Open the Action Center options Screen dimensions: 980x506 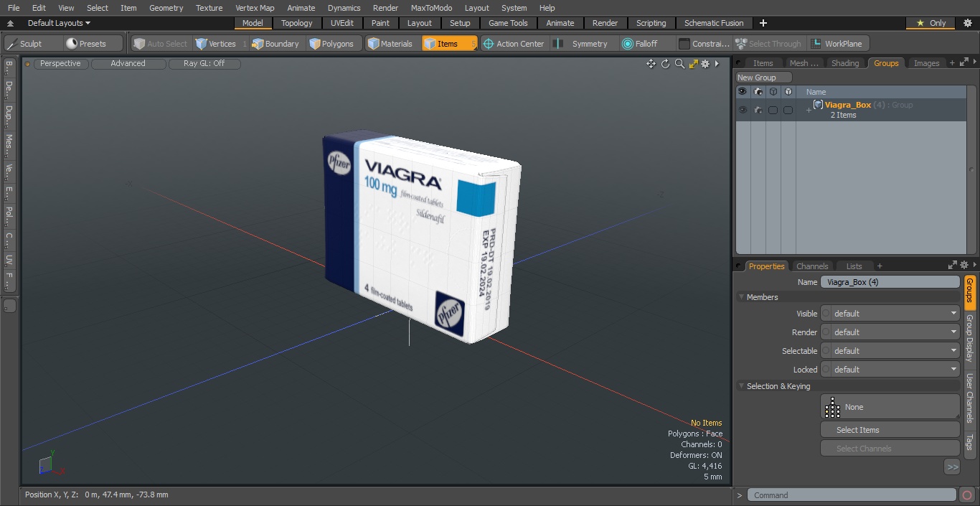click(513, 44)
